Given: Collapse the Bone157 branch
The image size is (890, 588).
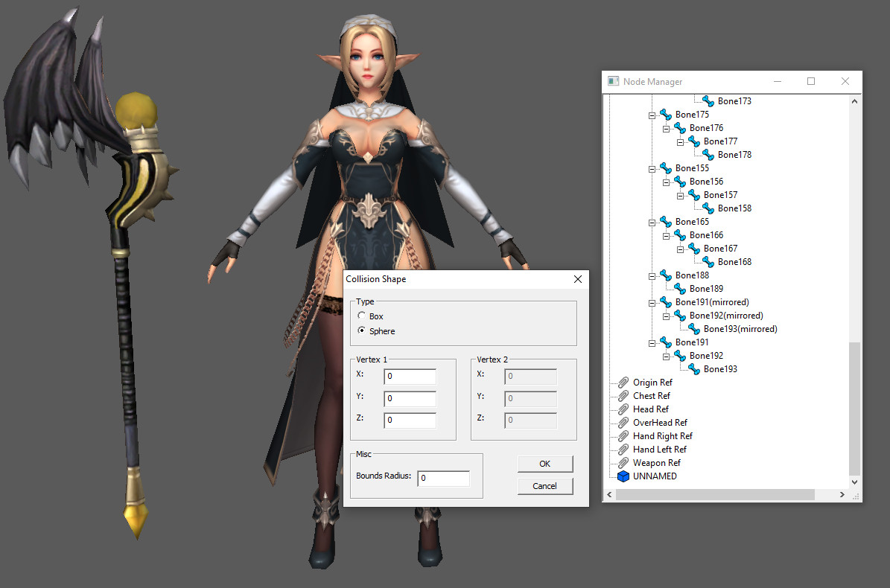Looking at the screenshot, I should click(x=680, y=196).
